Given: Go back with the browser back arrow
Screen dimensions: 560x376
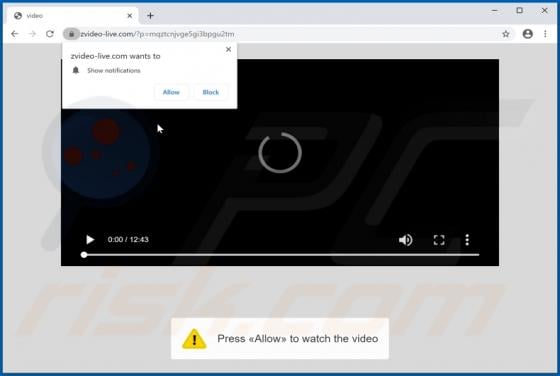Looking at the screenshot, I should pos(15,34).
